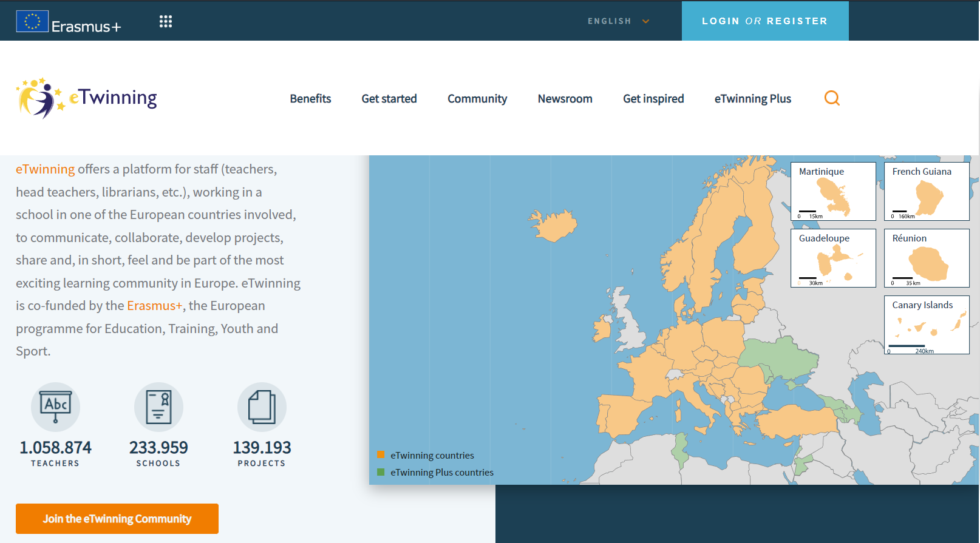The height and width of the screenshot is (543, 980).
Task: Open the Benefits menu
Action: [x=310, y=99]
